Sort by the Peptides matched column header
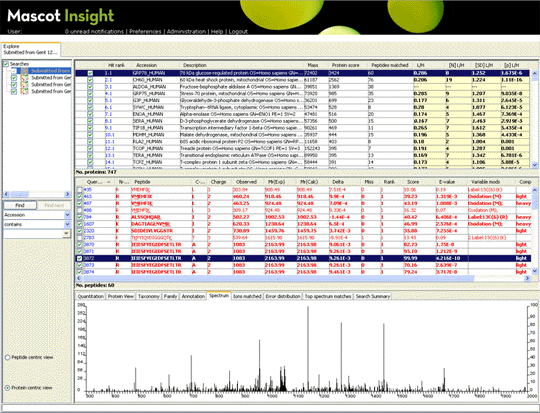540x413 pixels. [x=390, y=65]
